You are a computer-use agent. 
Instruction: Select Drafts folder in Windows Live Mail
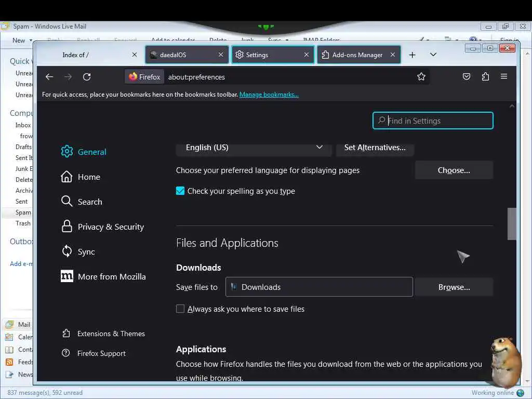point(23,147)
